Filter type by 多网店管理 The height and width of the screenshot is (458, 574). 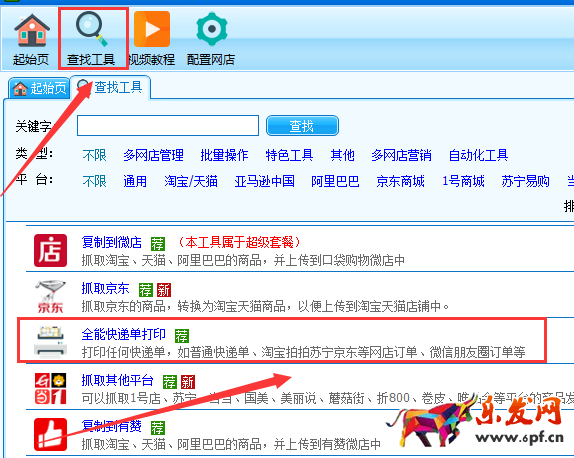pyautogui.click(x=153, y=155)
